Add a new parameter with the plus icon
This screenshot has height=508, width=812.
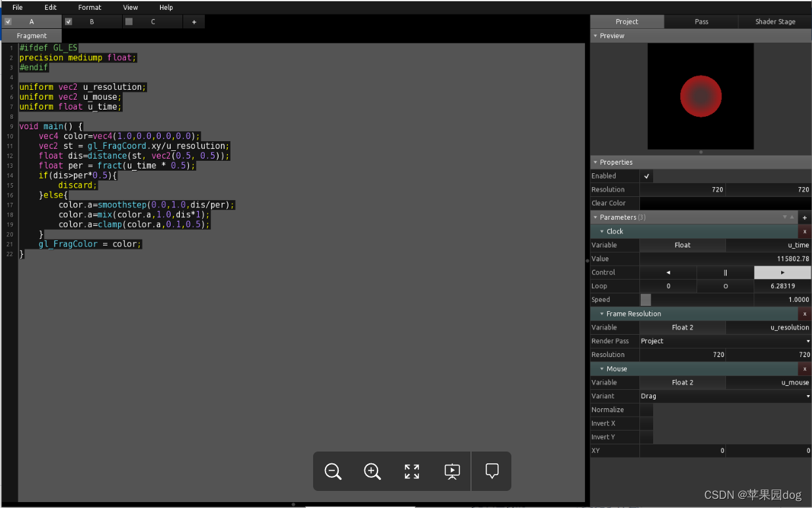click(805, 217)
